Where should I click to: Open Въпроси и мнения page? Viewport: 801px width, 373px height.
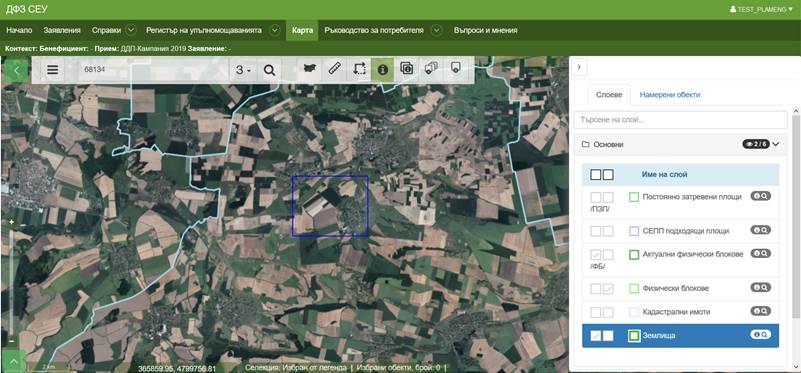485,30
